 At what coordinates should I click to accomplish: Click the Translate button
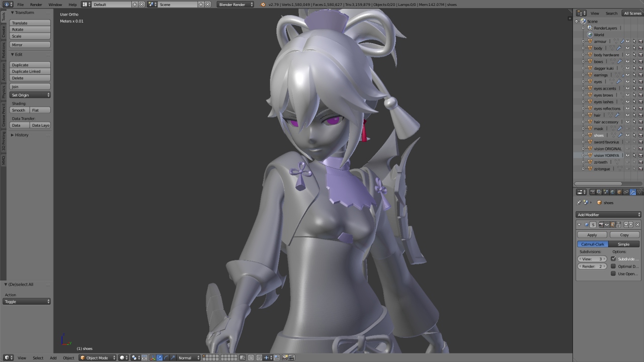pyautogui.click(x=30, y=23)
